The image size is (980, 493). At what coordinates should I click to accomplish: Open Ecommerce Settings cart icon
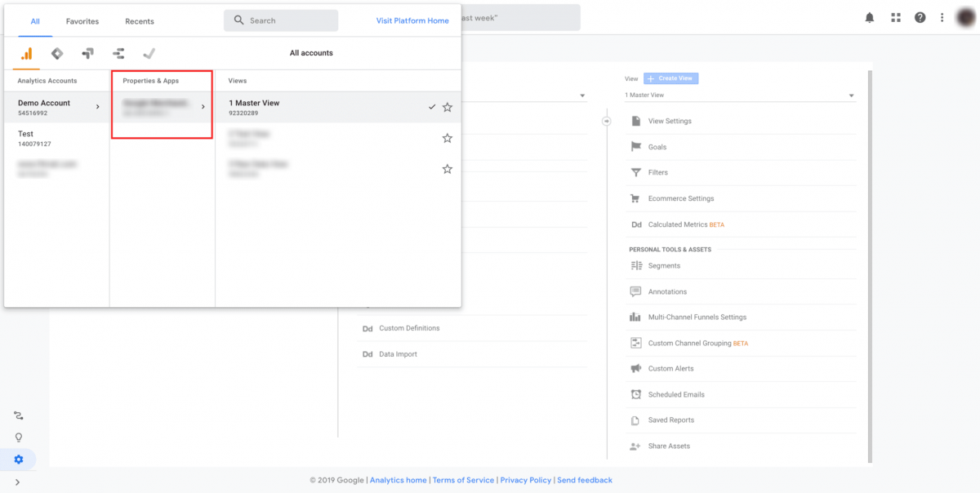click(x=635, y=198)
